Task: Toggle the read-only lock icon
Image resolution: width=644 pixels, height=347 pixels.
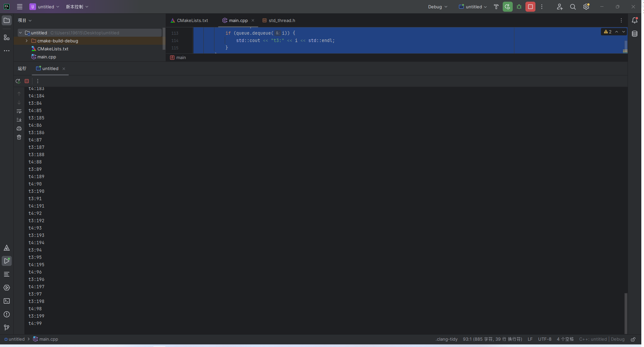Action: coord(633,339)
